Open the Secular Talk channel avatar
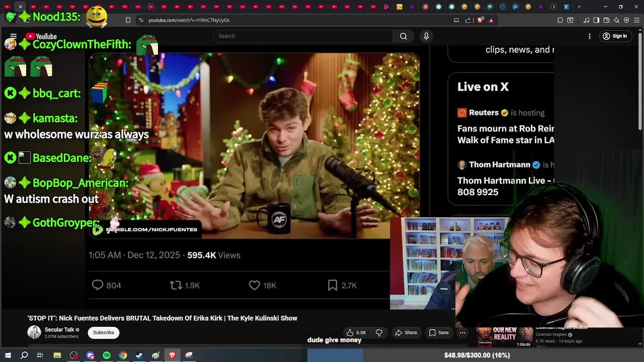Screen dimensions: 644x362 34,332
